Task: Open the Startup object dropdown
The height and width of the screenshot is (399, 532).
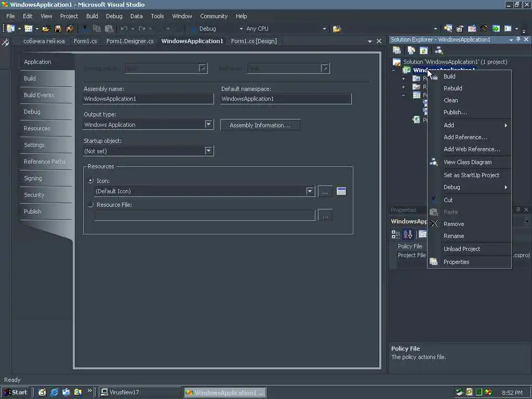Action: click(x=209, y=151)
